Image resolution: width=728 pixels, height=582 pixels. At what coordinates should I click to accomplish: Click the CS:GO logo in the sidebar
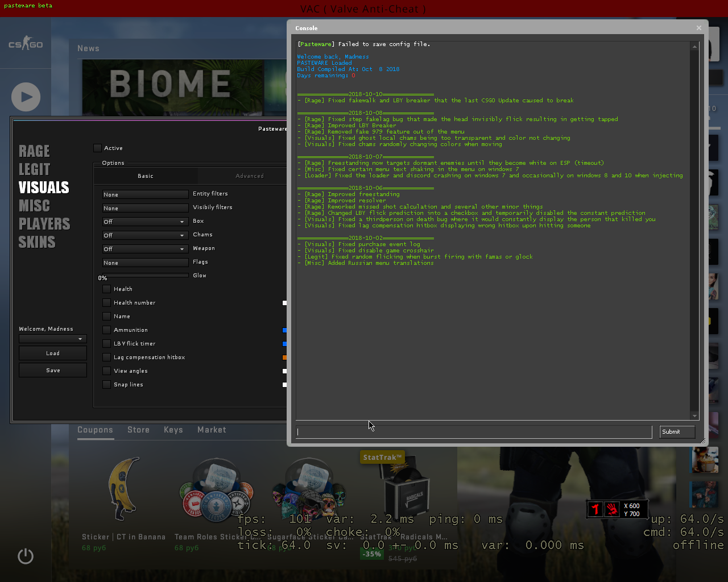pyautogui.click(x=26, y=44)
